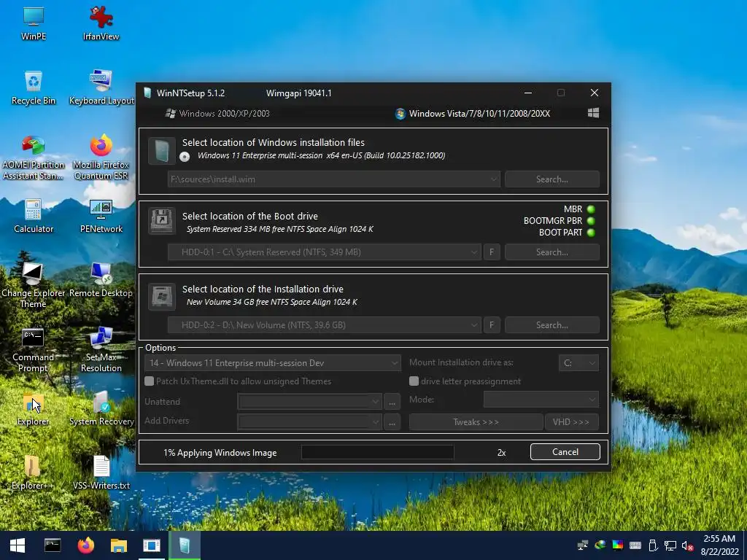This screenshot has height=560, width=747.
Task: Open Keyboard Layout desktop shortcut
Action: coord(101,87)
